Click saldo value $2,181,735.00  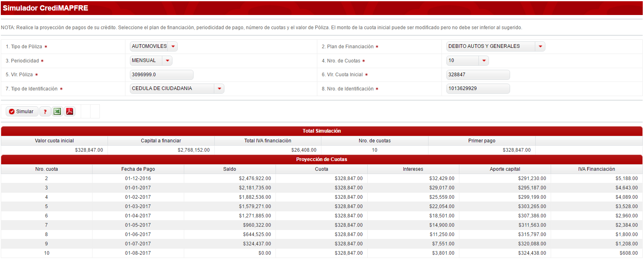pos(255,188)
